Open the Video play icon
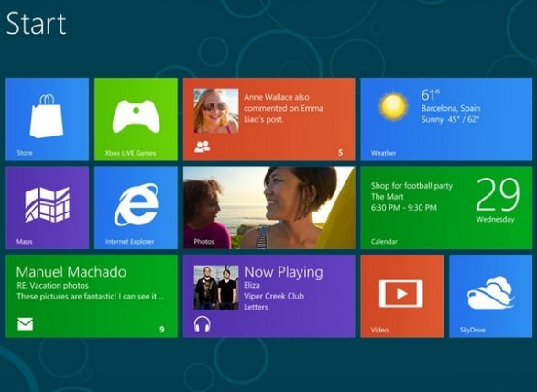Image resolution: width=537 pixels, height=392 pixels. pos(401,293)
